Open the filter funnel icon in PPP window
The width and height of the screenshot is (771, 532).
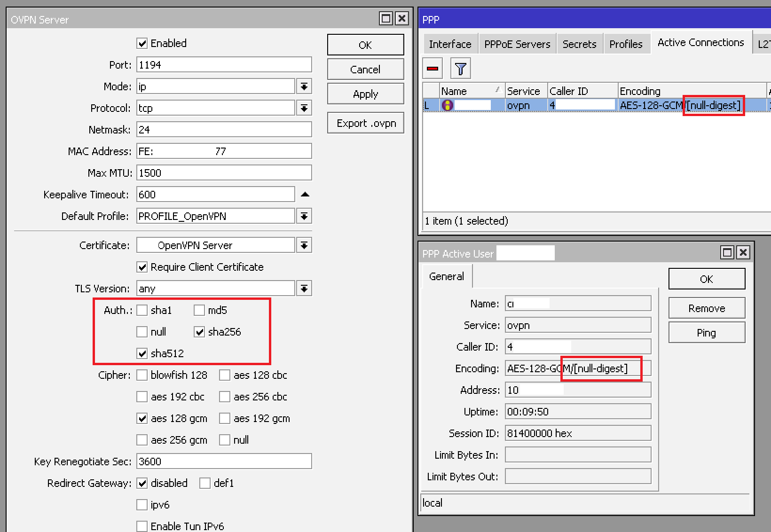tap(461, 69)
